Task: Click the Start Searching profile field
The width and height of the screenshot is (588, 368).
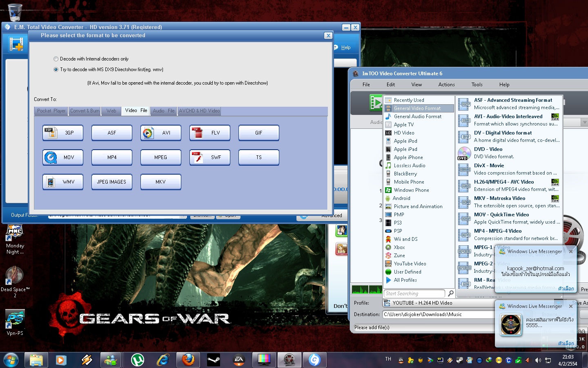Action: pyautogui.click(x=414, y=294)
